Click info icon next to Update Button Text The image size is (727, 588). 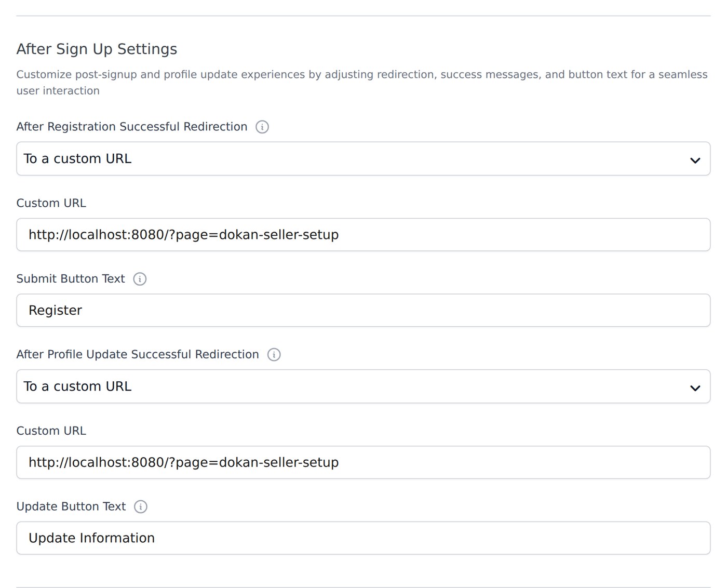(141, 506)
